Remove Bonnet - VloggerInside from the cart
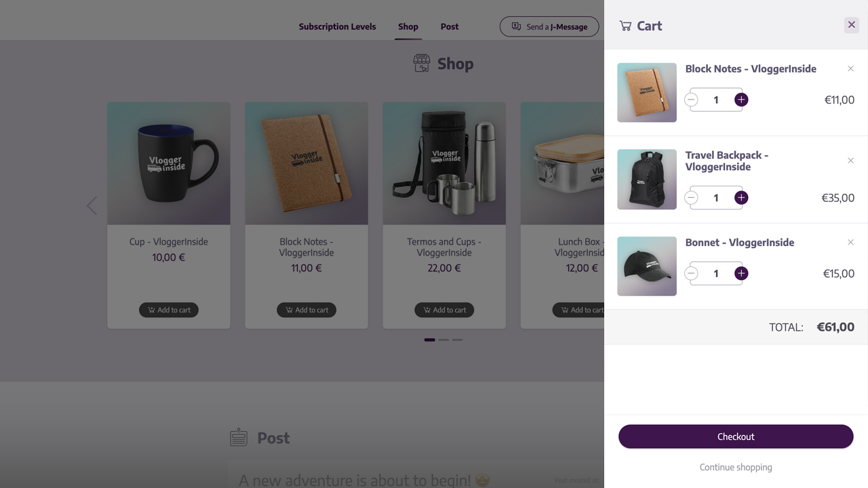868x488 pixels. (x=850, y=242)
